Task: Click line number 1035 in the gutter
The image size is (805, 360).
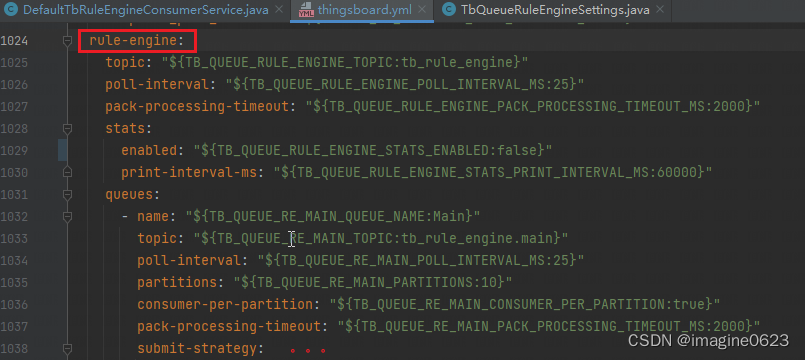Action: [x=14, y=282]
